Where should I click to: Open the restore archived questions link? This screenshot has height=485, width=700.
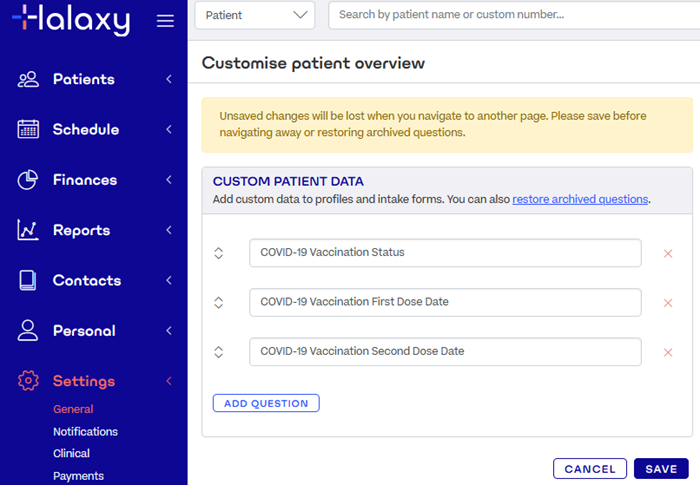pos(580,199)
